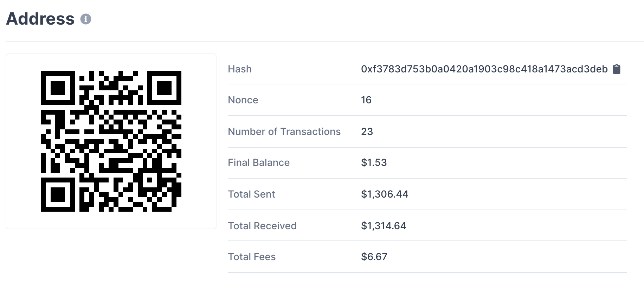Click the Total Received label
644x289 pixels.
coord(262,226)
